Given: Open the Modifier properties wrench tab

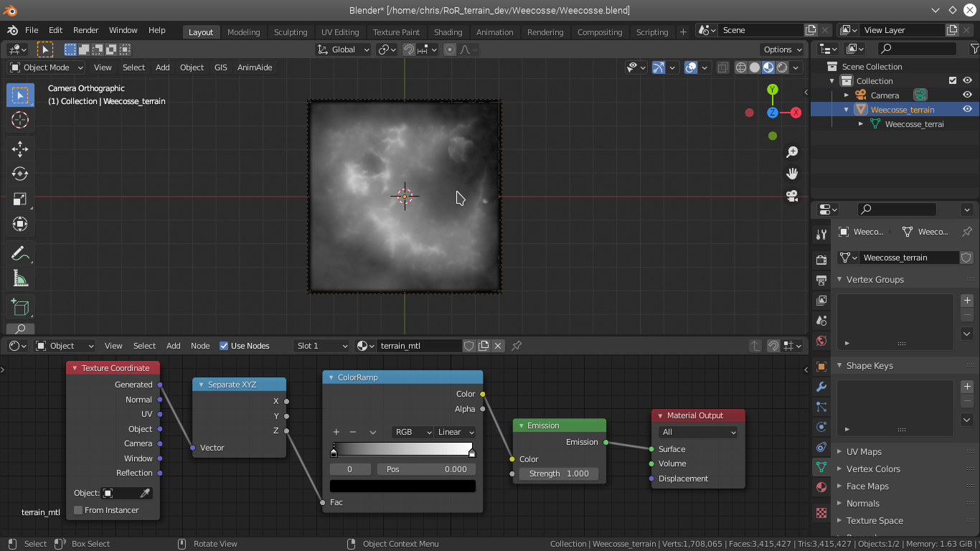Looking at the screenshot, I should [x=821, y=387].
